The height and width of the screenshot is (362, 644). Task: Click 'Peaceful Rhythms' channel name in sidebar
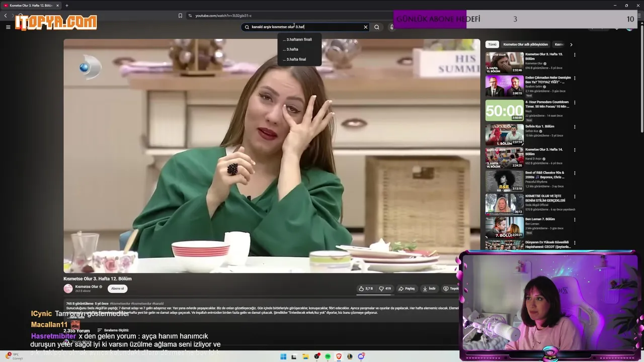(536, 182)
